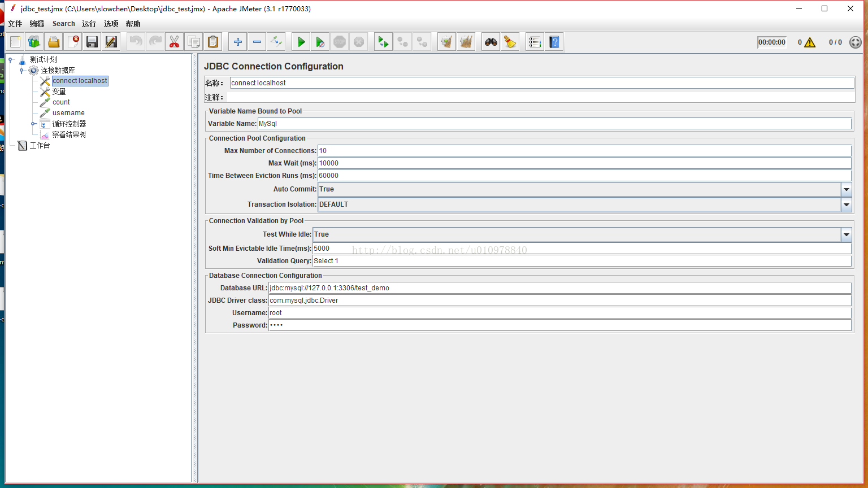Open the Test While Idle dropdown
The width and height of the screenshot is (868, 488).
[847, 234]
